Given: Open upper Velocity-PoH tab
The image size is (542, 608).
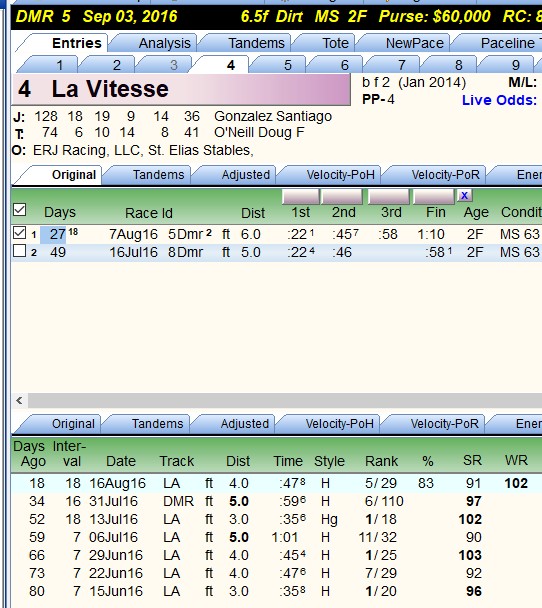Looking at the screenshot, I should [x=340, y=175].
